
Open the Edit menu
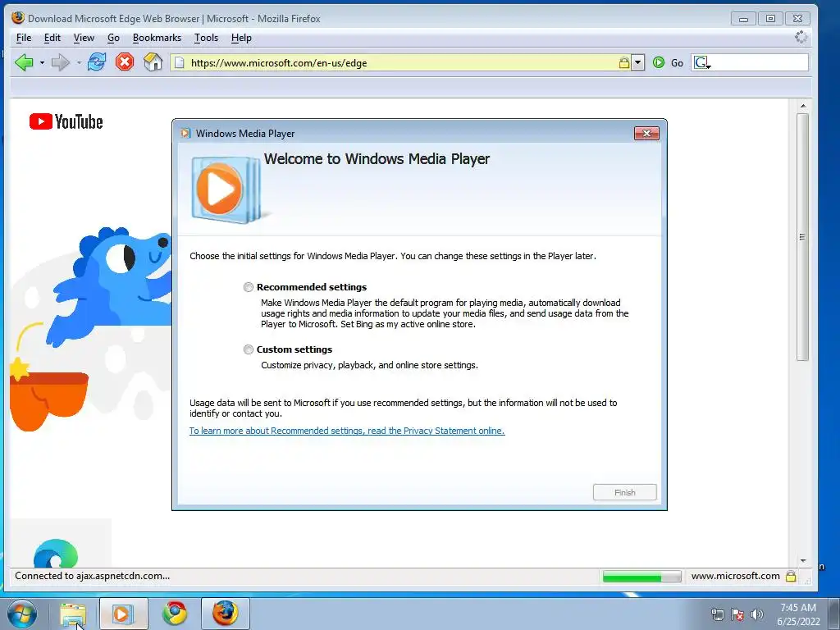(52, 38)
